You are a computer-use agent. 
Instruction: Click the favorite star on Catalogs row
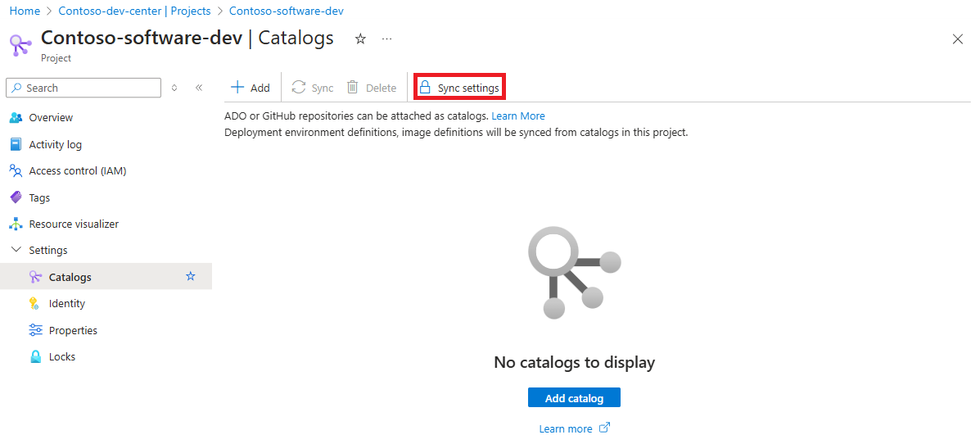click(191, 276)
